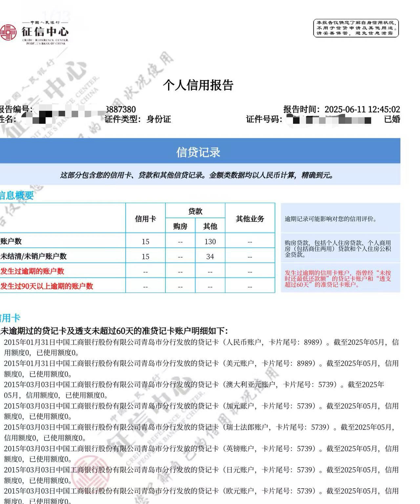Screen dimensions: 420x504
Task: Click the heading 未逾期过的贷记卡及透支未超过60天
Action: pyautogui.click(x=114, y=330)
